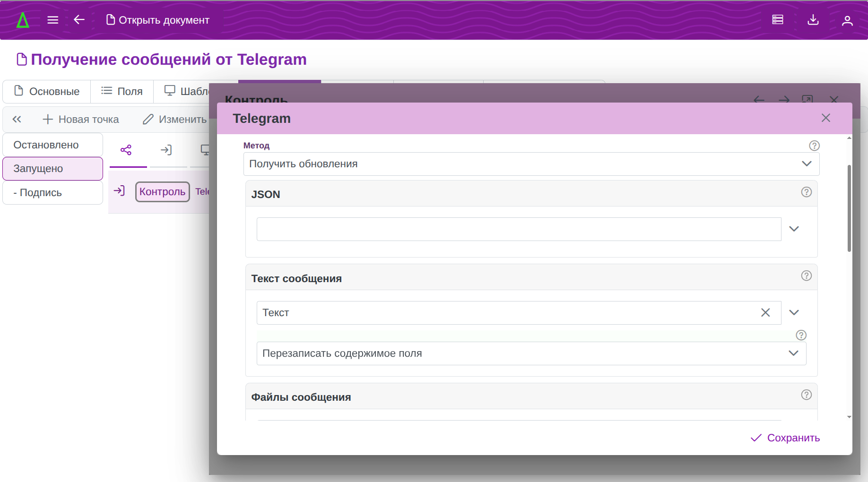868x482 pixels.
Task: Click the download icon in header
Action: (x=813, y=20)
